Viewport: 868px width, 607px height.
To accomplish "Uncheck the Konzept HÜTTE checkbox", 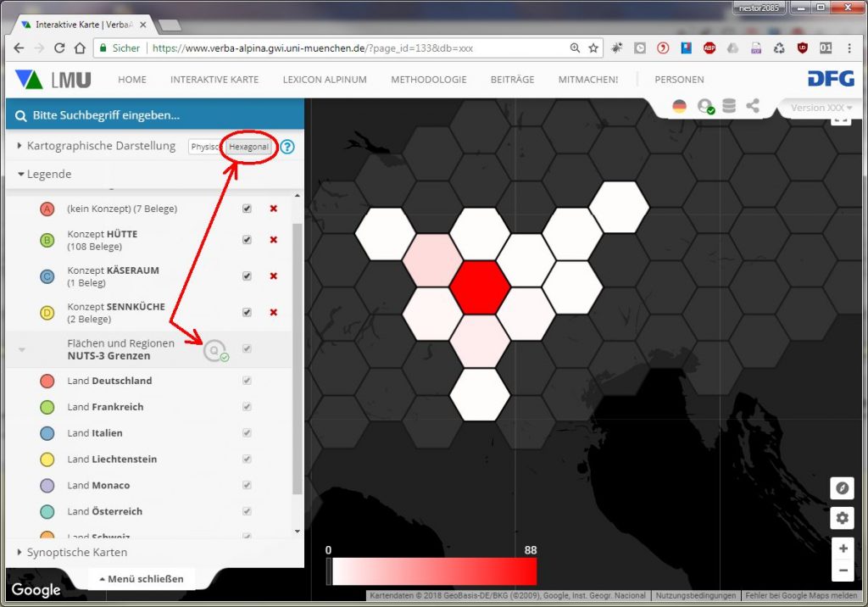I will coord(247,240).
